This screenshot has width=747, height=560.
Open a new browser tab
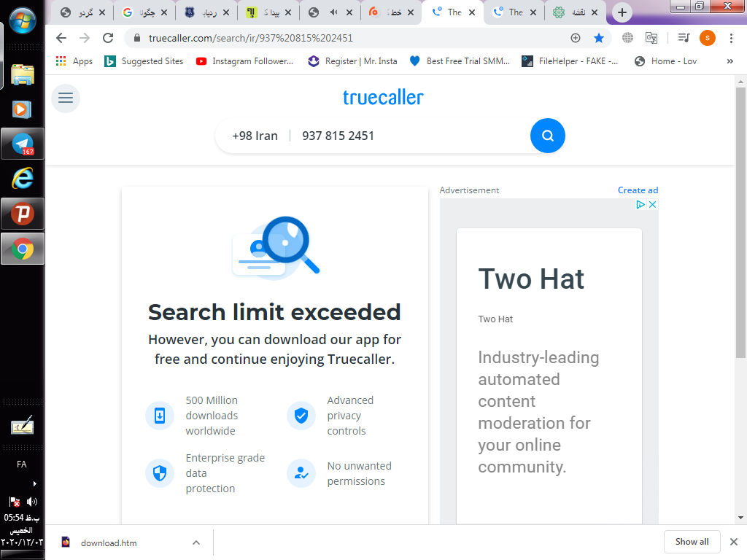point(622,13)
